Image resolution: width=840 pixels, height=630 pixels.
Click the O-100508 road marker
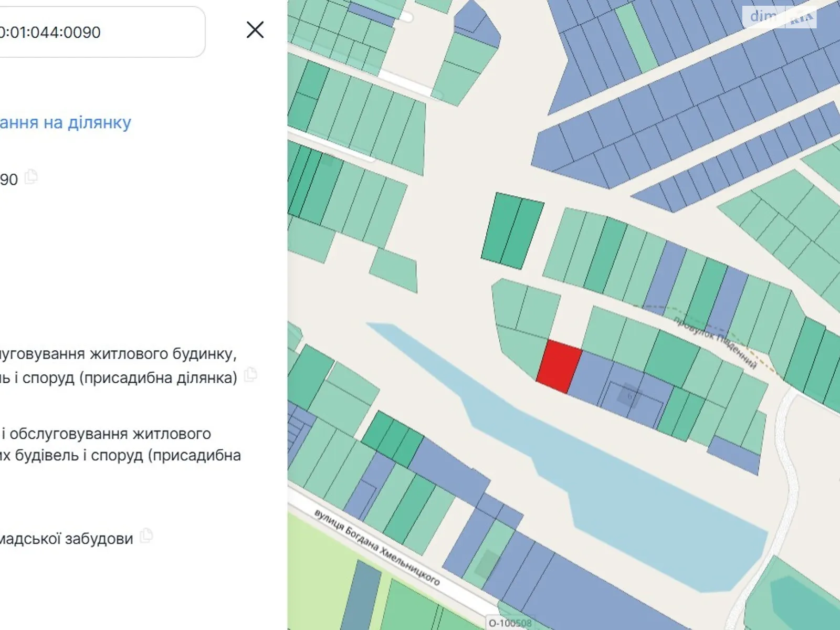(x=510, y=623)
